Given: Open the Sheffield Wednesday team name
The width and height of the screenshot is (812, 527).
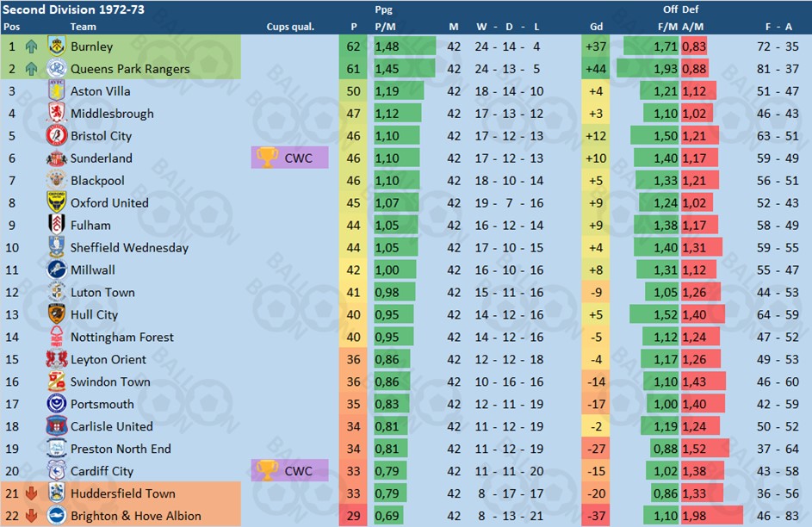Looking at the screenshot, I should 129,247.
